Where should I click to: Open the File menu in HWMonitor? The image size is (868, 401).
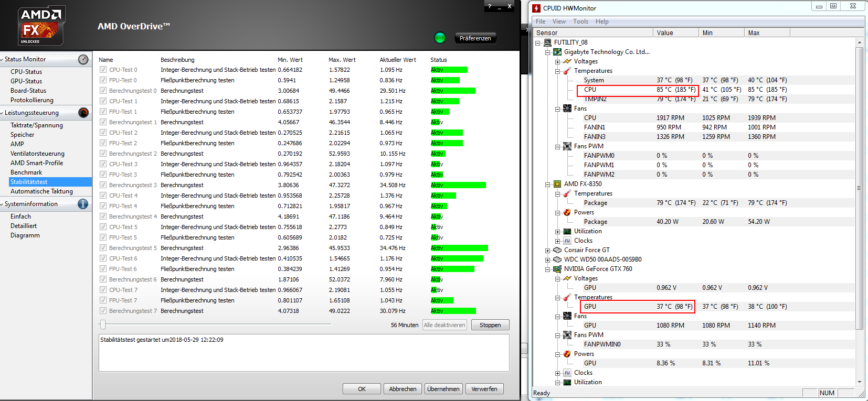pos(541,21)
